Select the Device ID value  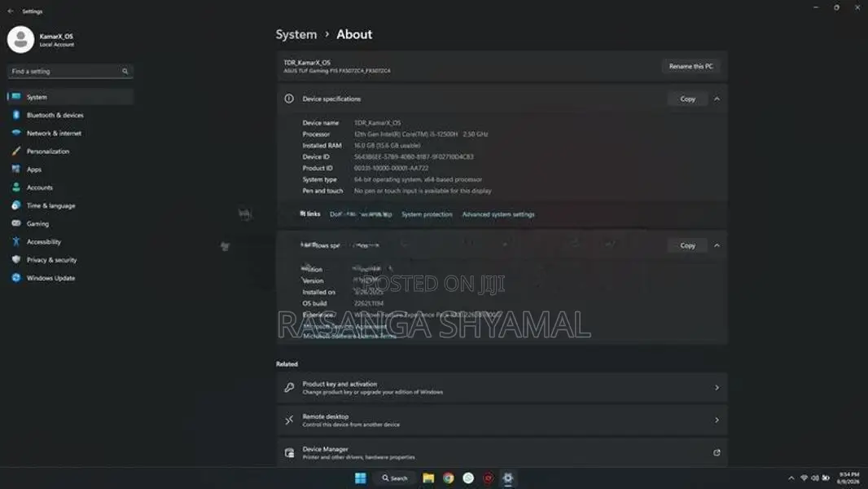click(x=414, y=156)
